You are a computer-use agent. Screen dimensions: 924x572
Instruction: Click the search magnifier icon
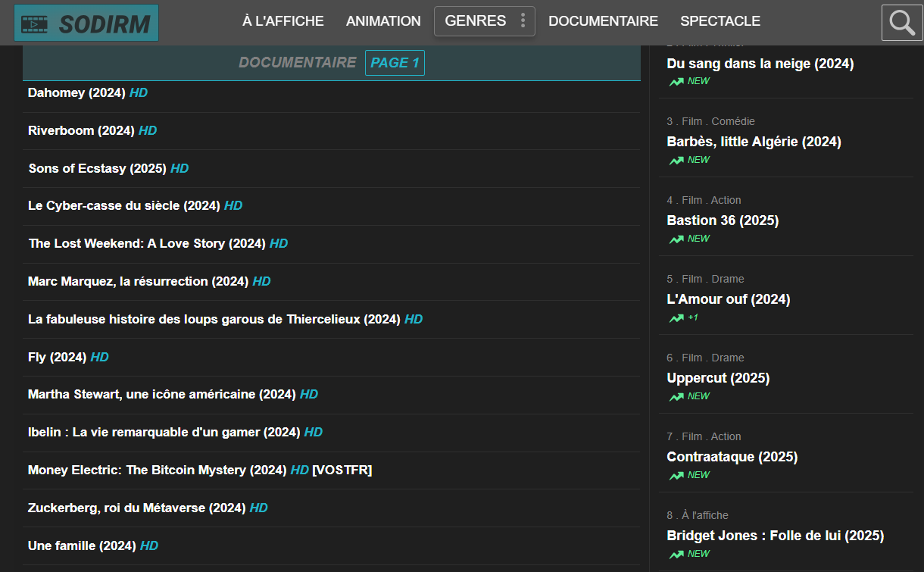click(901, 22)
